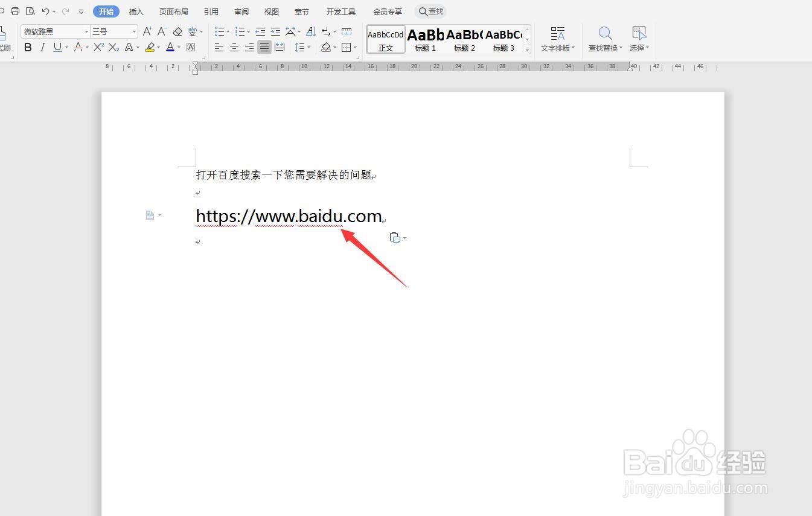This screenshot has width=812, height=516.
Task: Open the 章节 tab
Action: tap(302, 11)
